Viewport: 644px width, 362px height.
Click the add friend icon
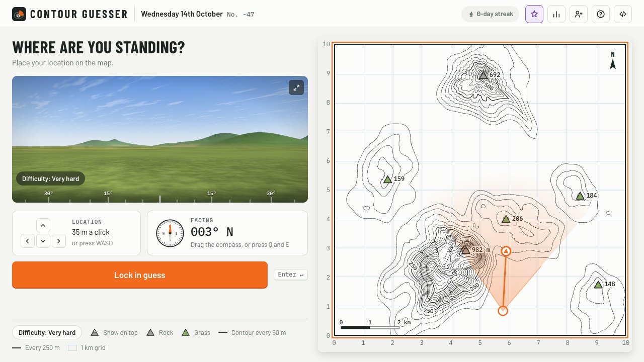(579, 14)
